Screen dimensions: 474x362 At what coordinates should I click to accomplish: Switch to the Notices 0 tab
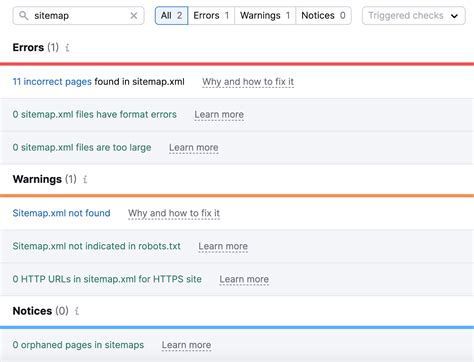tap(323, 16)
